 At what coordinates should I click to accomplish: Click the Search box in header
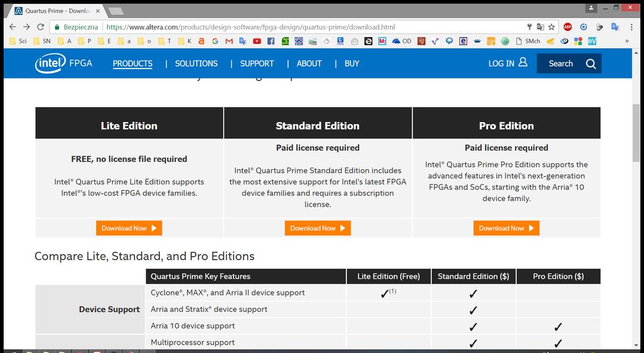[x=569, y=64]
